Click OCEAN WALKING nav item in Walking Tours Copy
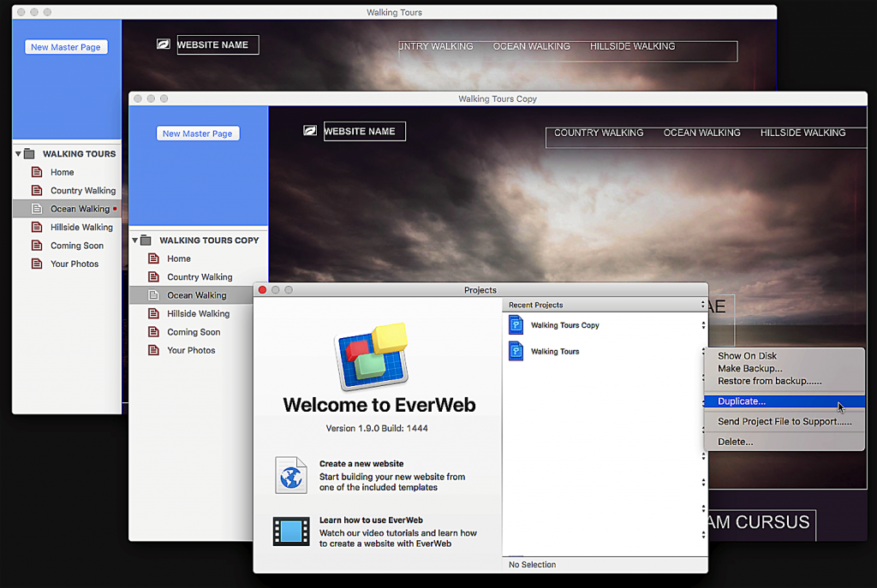This screenshot has width=877, height=588. [702, 133]
